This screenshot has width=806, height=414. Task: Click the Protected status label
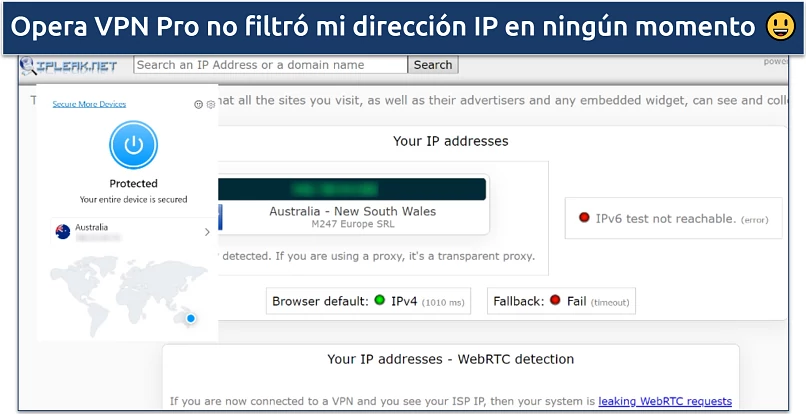point(134,183)
